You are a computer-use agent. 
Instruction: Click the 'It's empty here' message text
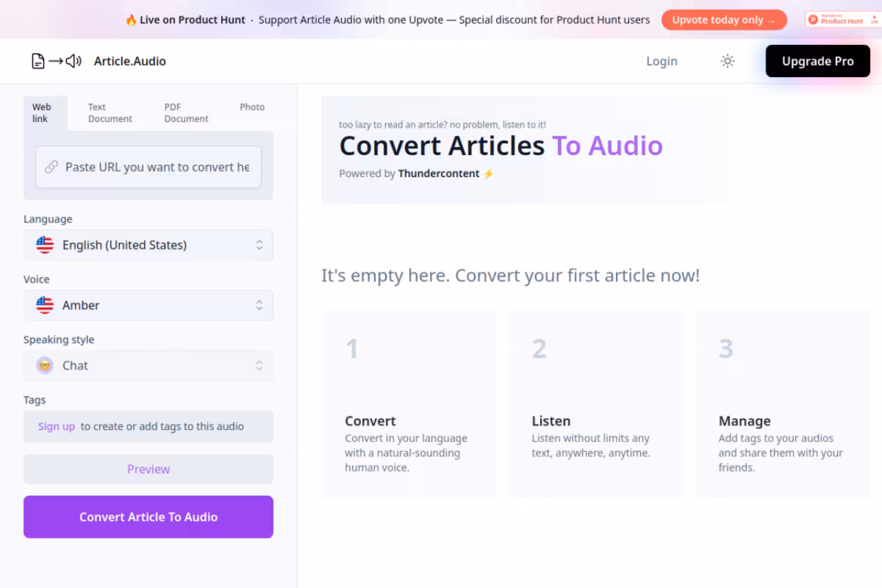coord(510,276)
